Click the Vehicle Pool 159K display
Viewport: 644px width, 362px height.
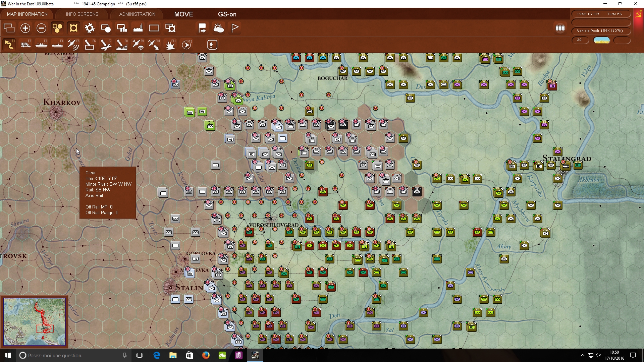tap(601, 31)
